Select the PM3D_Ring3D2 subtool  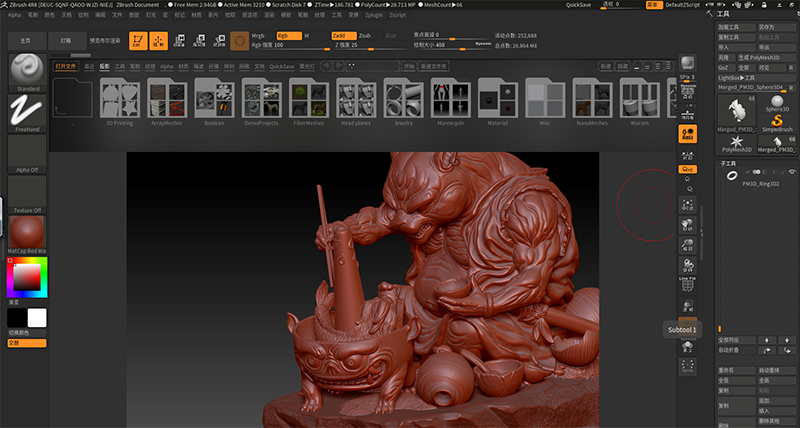(758, 178)
